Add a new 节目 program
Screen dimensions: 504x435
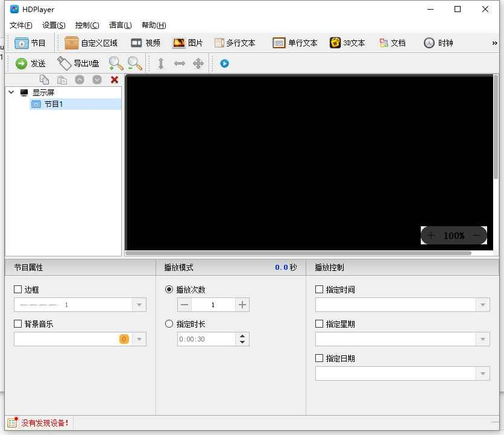30,43
